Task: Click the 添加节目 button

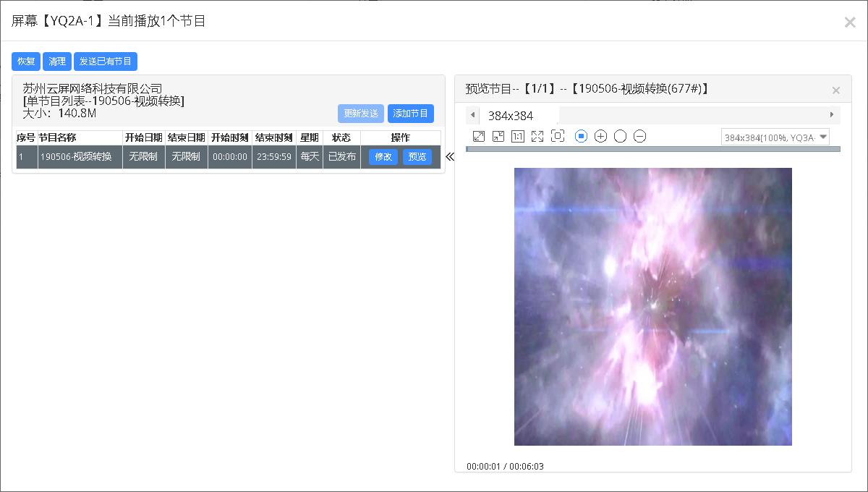Action: [411, 114]
